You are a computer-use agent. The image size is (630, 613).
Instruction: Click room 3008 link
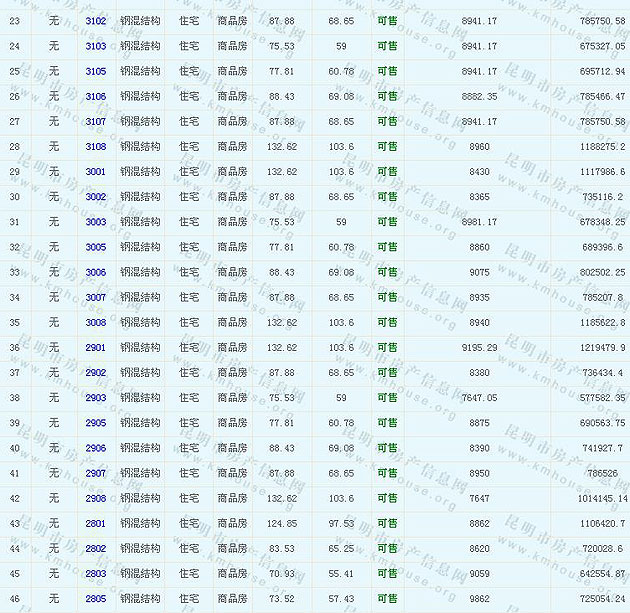96,322
